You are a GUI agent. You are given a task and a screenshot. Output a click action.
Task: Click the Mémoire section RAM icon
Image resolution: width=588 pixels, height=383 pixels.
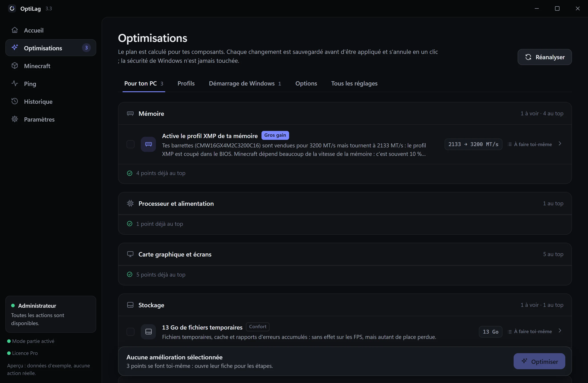[130, 114]
